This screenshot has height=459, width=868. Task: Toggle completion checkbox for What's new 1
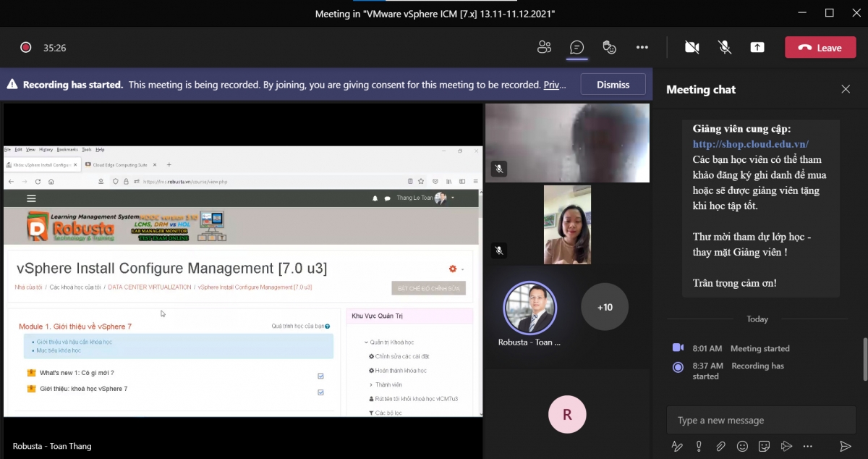(320, 376)
